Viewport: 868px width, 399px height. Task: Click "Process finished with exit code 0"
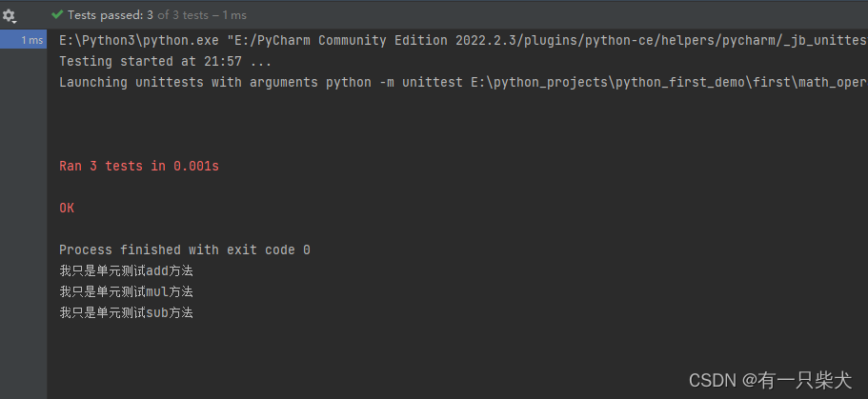tap(184, 250)
